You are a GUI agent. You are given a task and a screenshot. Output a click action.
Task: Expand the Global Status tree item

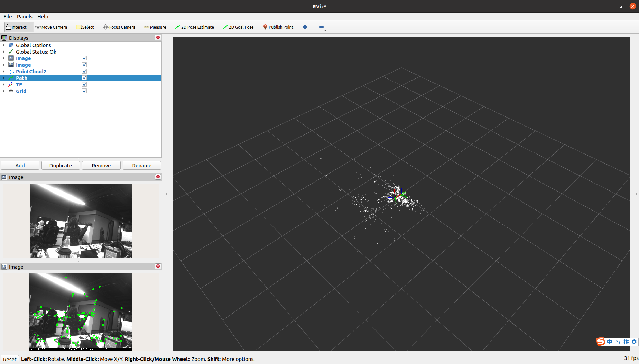point(4,52)
